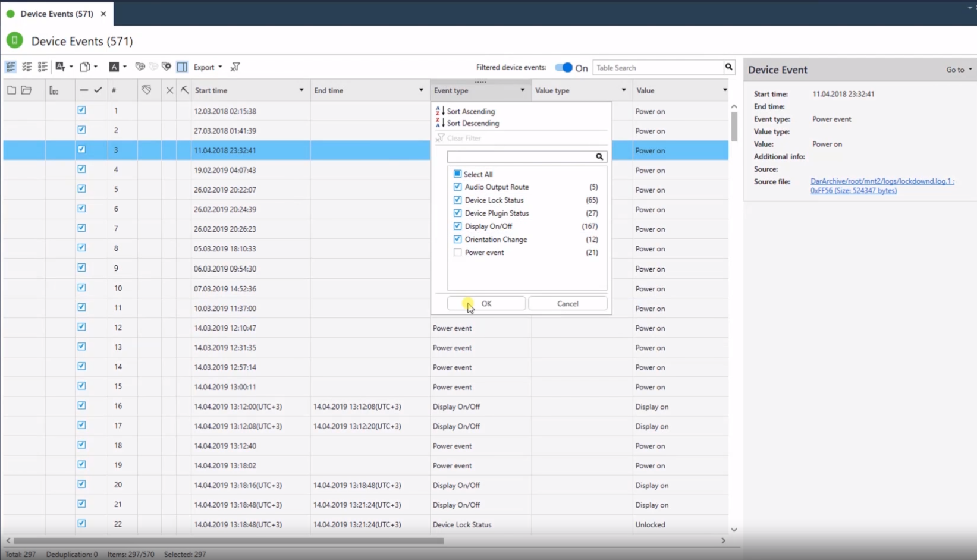Click the uncheck-all list icon
This screenshot has width=977, height=560.
[x=42, y=67]
